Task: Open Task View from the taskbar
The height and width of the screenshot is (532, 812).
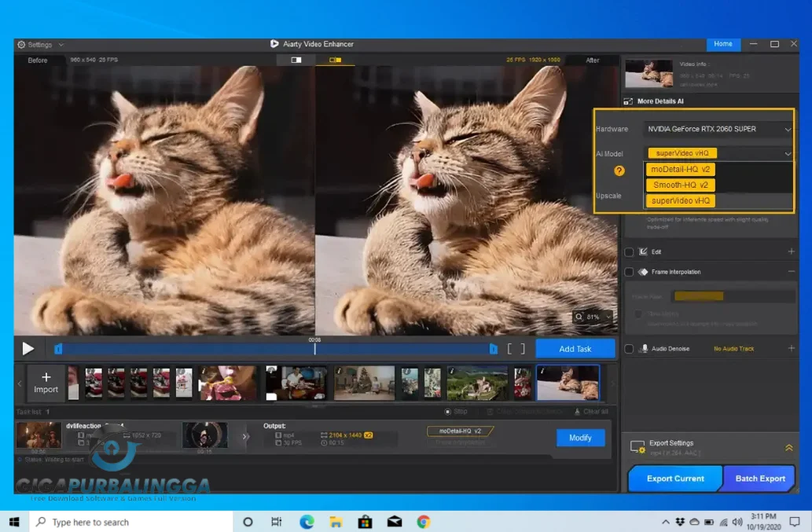Action: pyautogui.click(x=277, y=522)
